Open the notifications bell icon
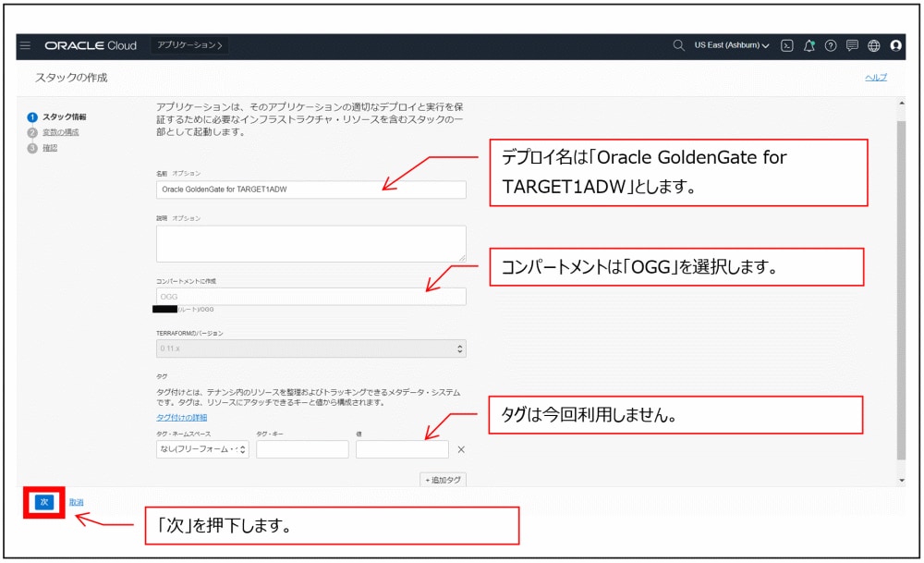The height and width of the screenshot is (563, 924). (x=809, y=45)
